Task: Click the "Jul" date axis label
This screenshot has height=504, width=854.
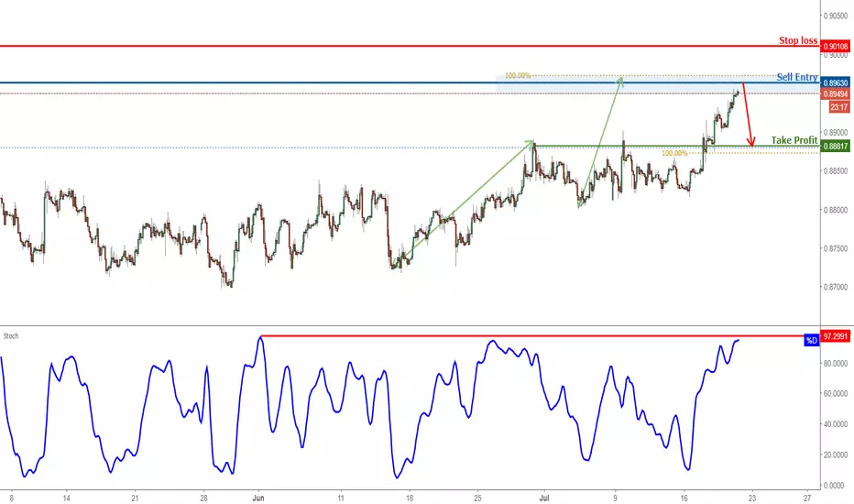Action: (544, 498)
